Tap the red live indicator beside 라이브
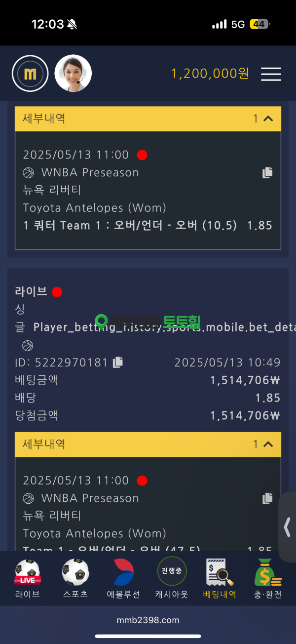 (x=57, y=292)
